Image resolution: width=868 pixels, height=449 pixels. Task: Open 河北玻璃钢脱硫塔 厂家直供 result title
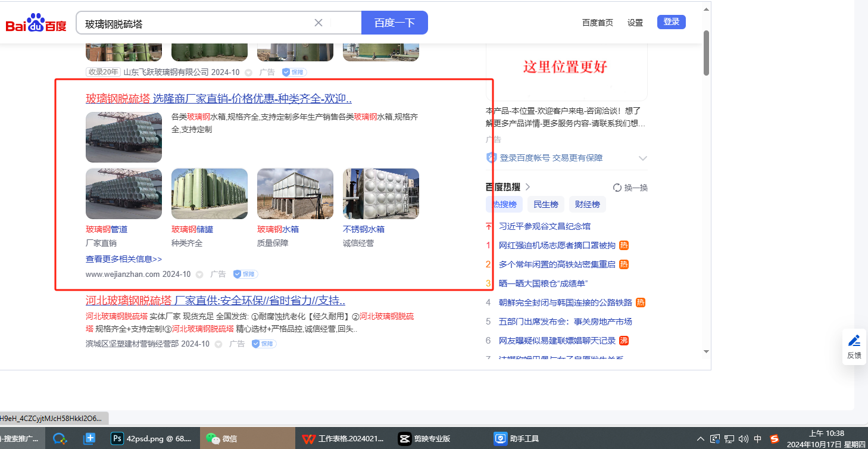216,300
